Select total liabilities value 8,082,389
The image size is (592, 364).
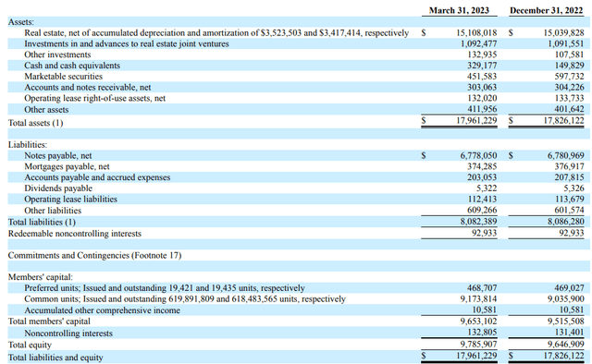pos(478,222)
